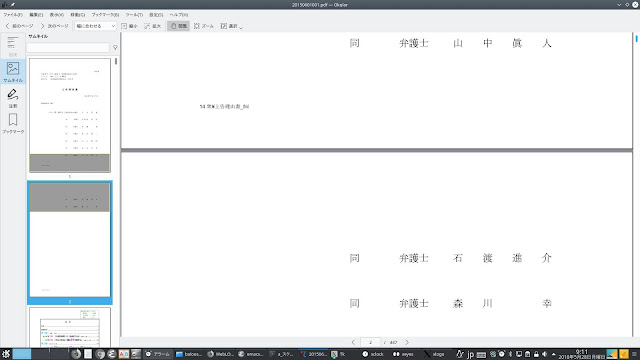Open the 編集 (Edit) menu
640x360 pixels.
36,15
